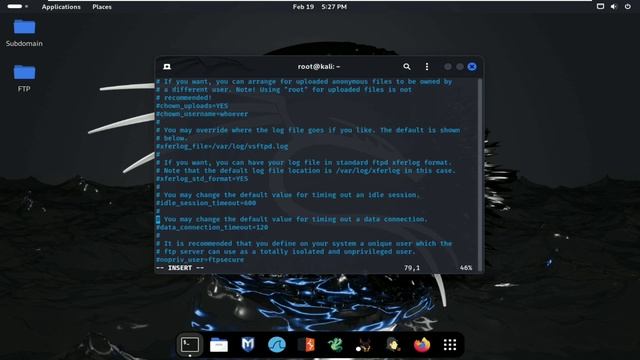Open the Terminal icon in the dock

(x=190, y=345)
